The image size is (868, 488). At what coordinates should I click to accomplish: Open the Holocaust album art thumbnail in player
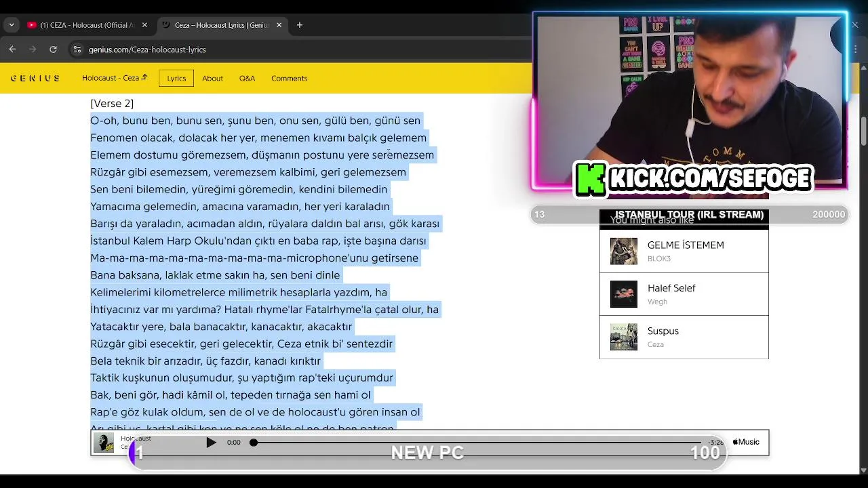104,443
